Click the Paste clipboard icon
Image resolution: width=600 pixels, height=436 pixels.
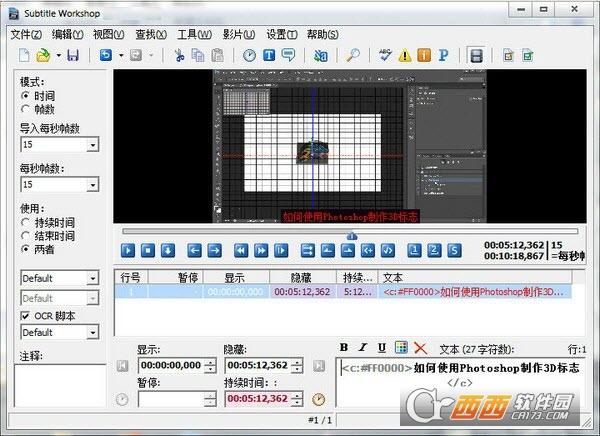pos(217,56)
